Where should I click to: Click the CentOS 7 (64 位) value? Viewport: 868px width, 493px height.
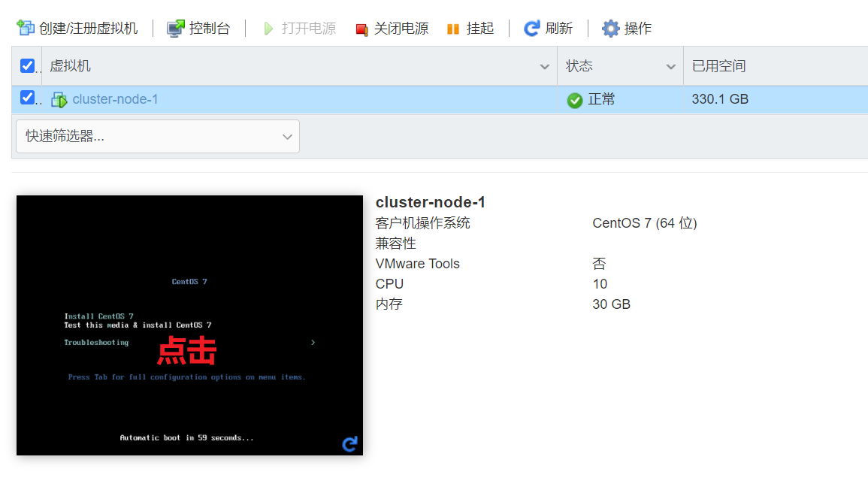(644, 223)
